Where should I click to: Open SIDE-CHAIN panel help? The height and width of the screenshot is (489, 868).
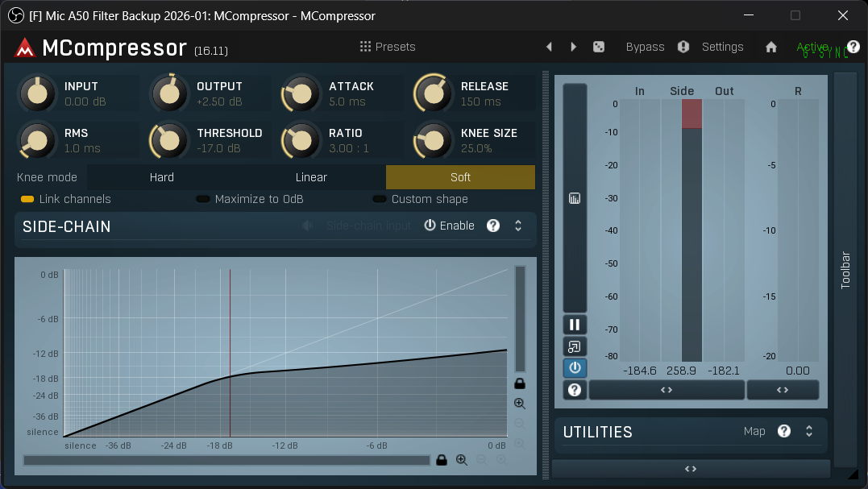click(x=492, y=226)
